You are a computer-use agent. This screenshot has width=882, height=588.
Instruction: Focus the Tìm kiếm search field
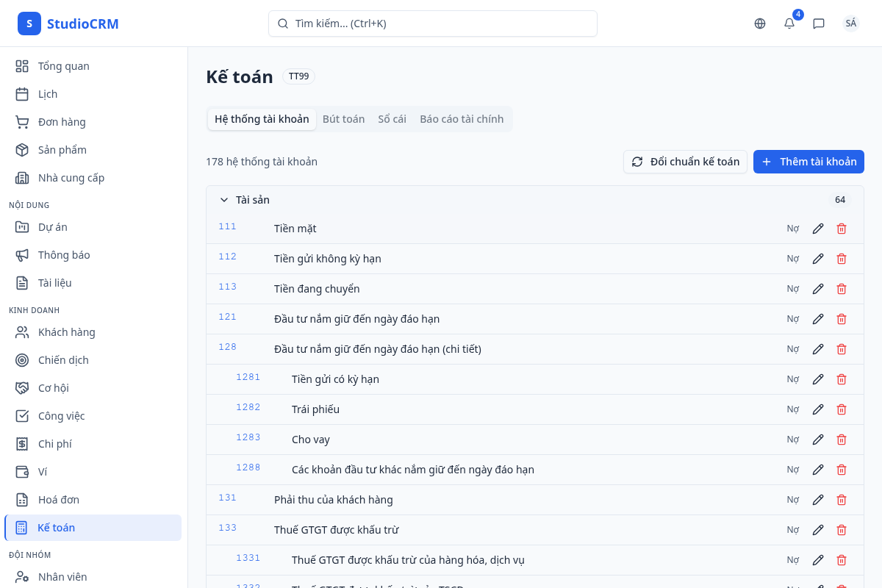click(432, 24)
